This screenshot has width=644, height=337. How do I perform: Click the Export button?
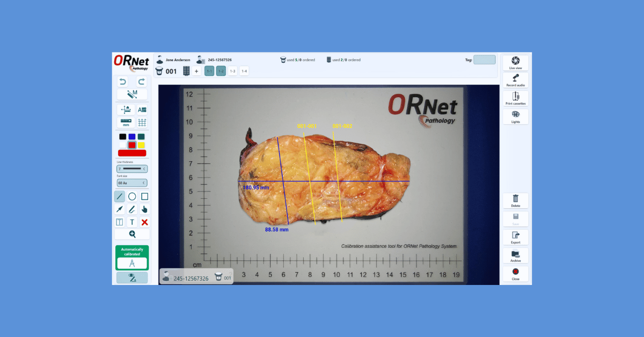516,237
